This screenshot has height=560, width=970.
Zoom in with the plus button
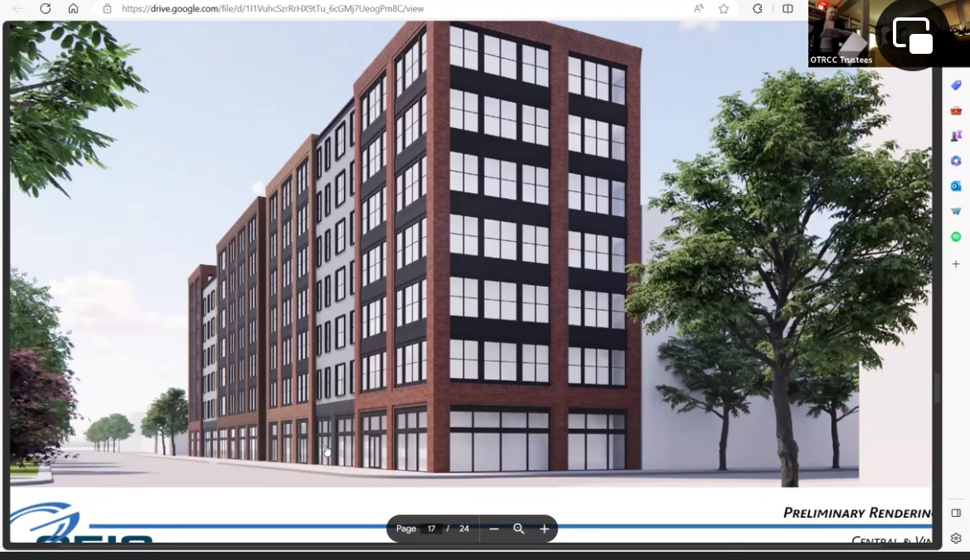[x=544, y=529]
